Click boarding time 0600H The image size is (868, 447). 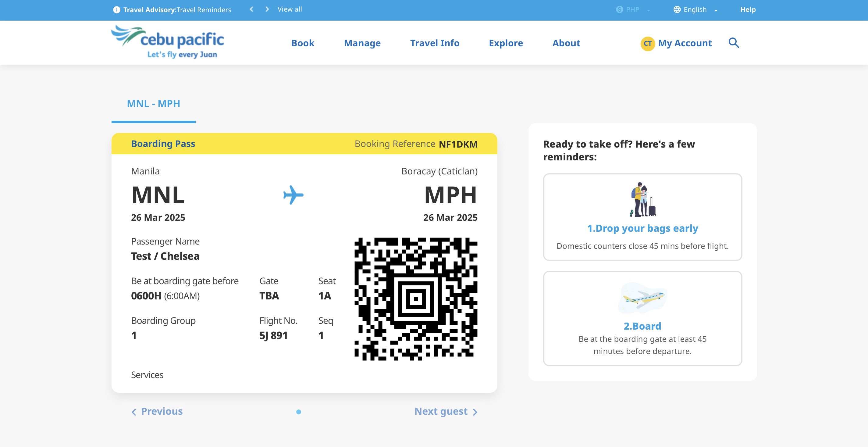(146, 296)
